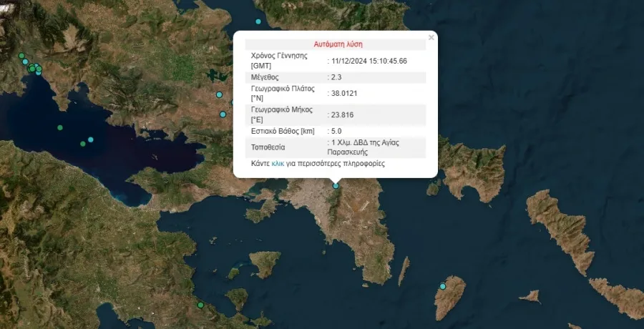Select the cyan marker in the strait above popup

click(258, 21)
